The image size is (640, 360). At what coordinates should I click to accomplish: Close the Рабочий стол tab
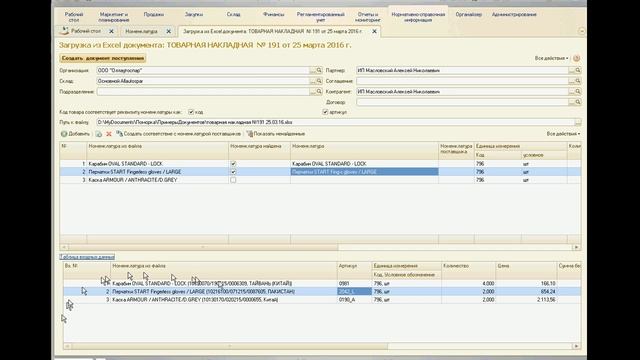(x=111, y=31)
